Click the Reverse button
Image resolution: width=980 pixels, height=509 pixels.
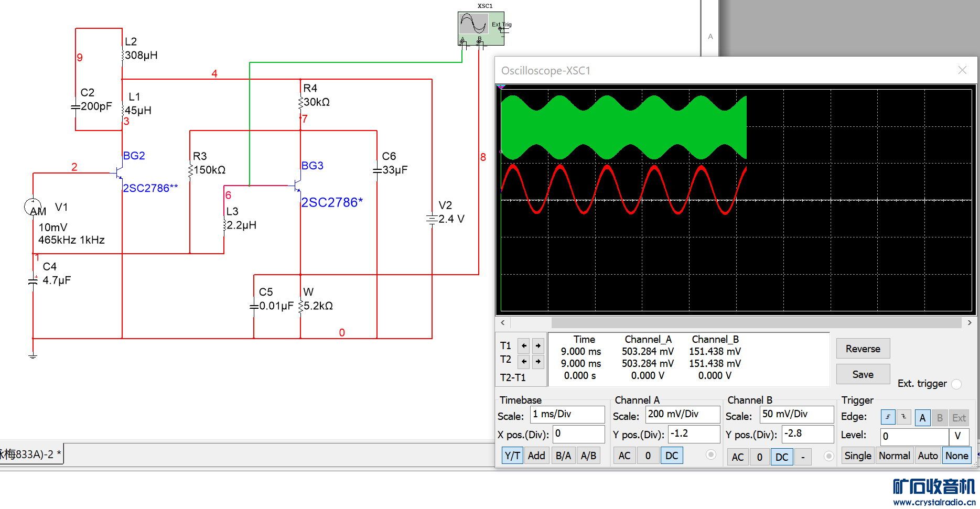coord(863,349)
